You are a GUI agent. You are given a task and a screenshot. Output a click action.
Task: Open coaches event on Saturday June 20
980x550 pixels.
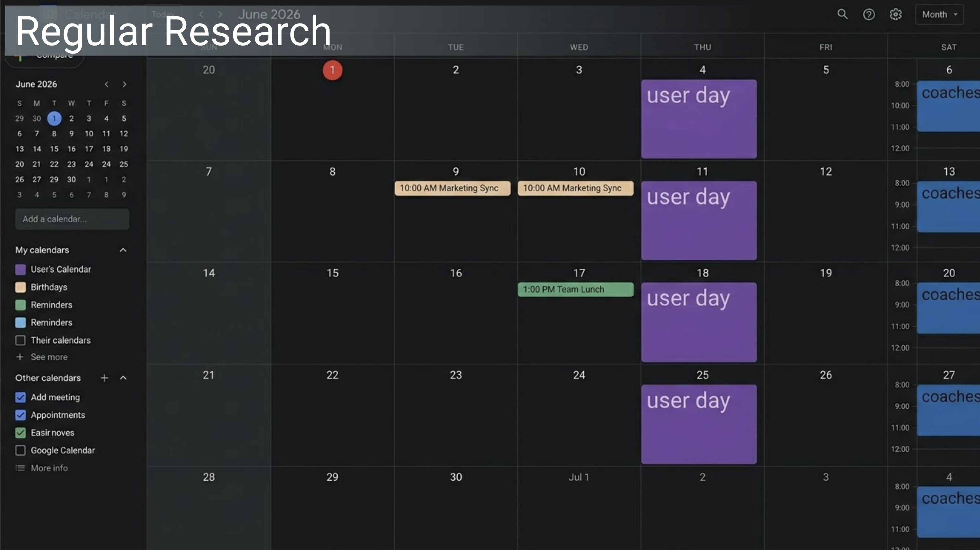pyautogui.click(x=948, y=308)
